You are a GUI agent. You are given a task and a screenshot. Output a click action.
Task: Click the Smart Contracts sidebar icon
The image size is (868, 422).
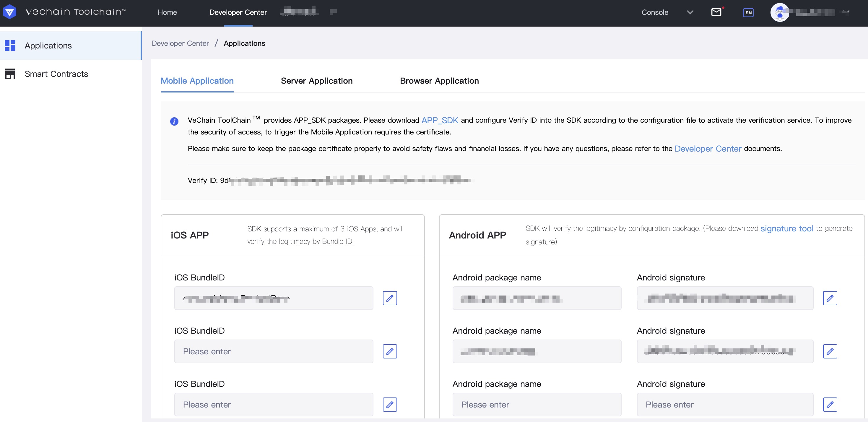pyautogui.click(x=10, y=74)
